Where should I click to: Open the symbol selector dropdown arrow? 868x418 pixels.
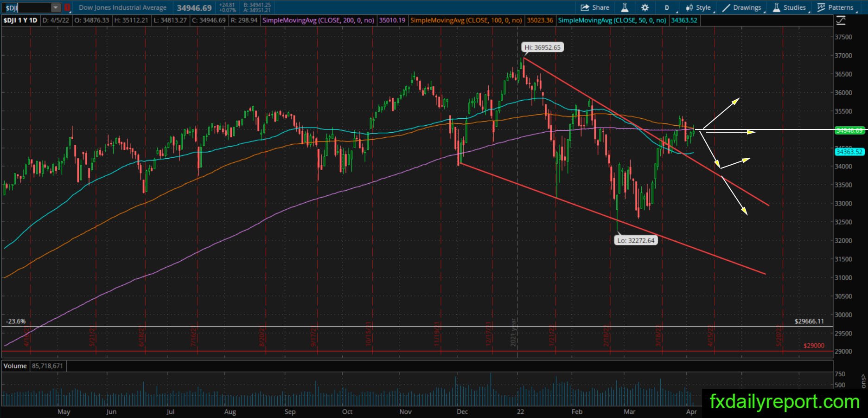(56, 7)
